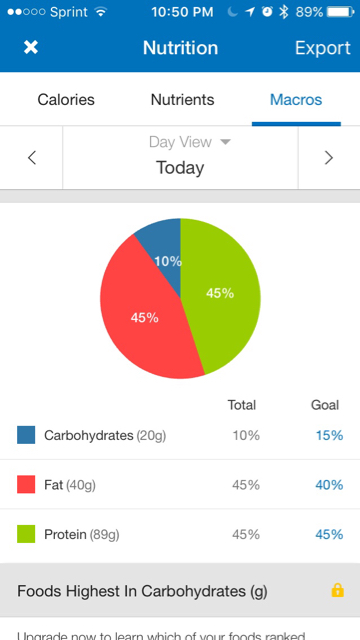Image resolution: width=360 pixels, height=640 pixels.
Task: Tap the Export button
Action: pyautogui.click(x=322, y=48)
